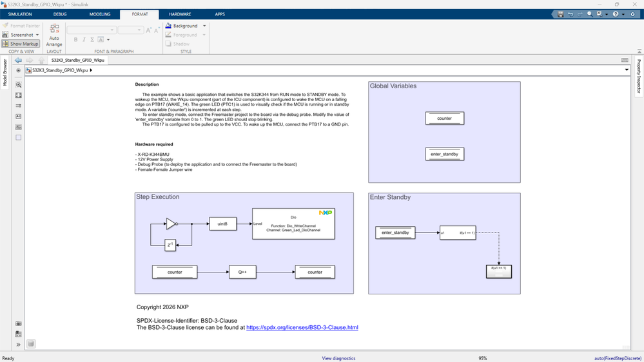Select the Annotation tool in the palette
This screenshot has width=644, height=362.
(19, 117)
